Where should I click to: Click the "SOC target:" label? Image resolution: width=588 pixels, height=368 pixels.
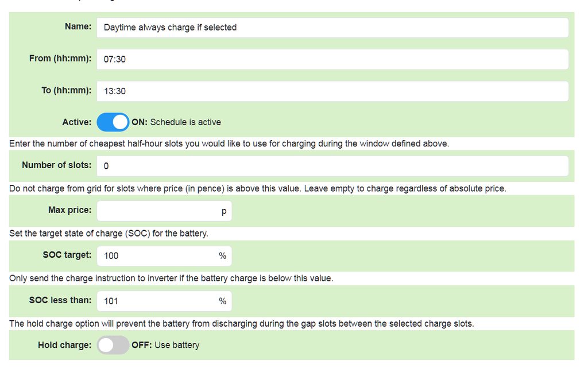(67, 255)
